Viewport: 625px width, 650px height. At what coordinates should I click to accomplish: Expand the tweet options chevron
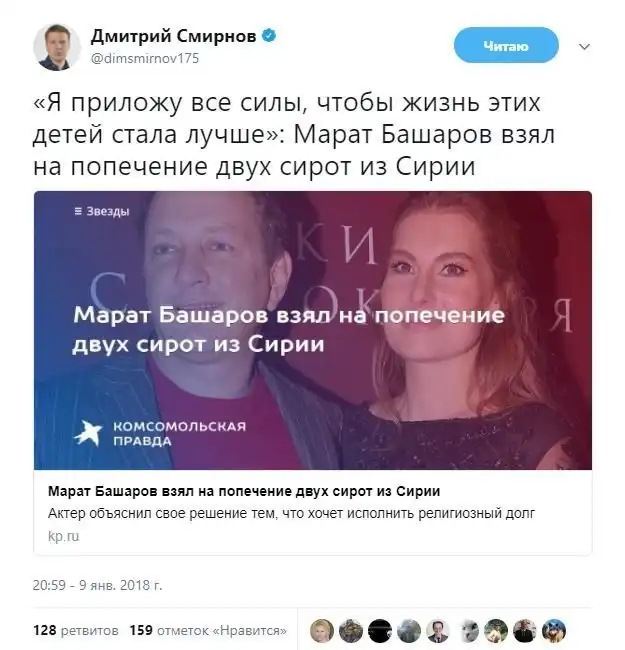pyautogui.click(x=584, y=46)
